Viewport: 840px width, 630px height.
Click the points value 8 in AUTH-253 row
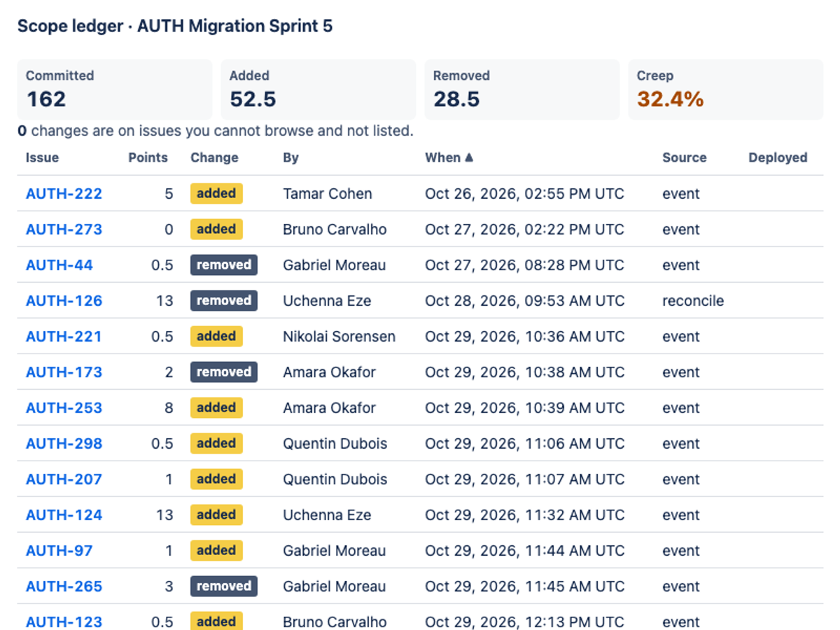[x=169, y=408]
